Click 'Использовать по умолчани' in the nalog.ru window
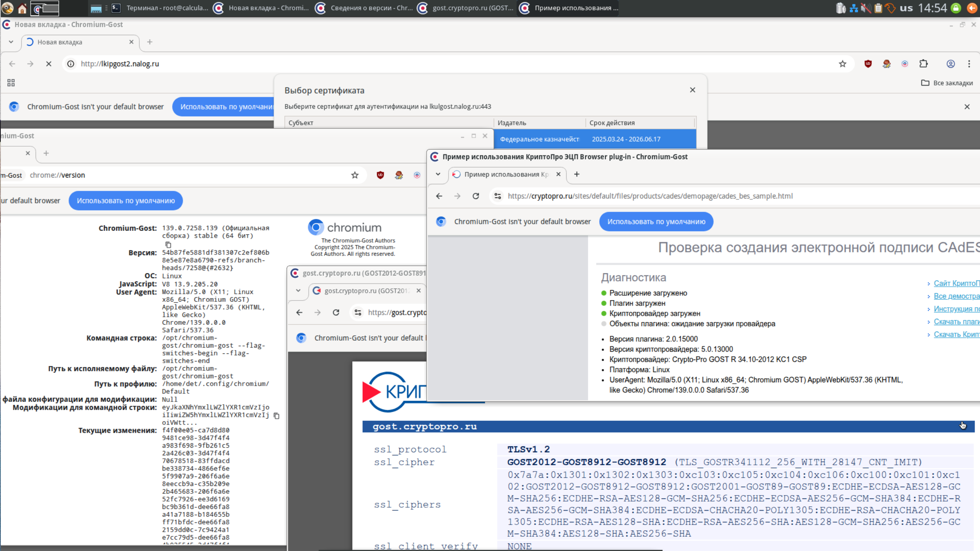The height and width of the screenshot is (551, 980). click(x=224, y=107)
